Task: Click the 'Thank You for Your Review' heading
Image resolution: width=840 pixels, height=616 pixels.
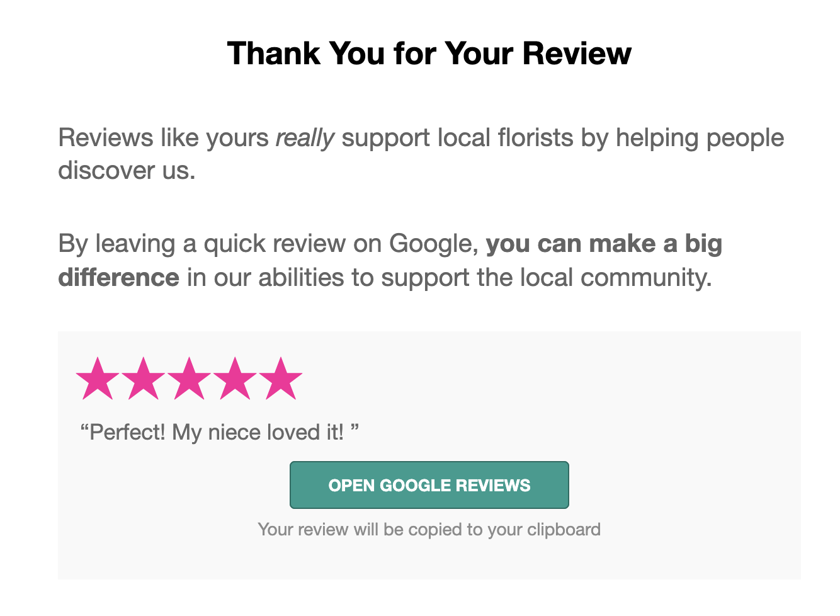Action: click(x=429, y=54)
